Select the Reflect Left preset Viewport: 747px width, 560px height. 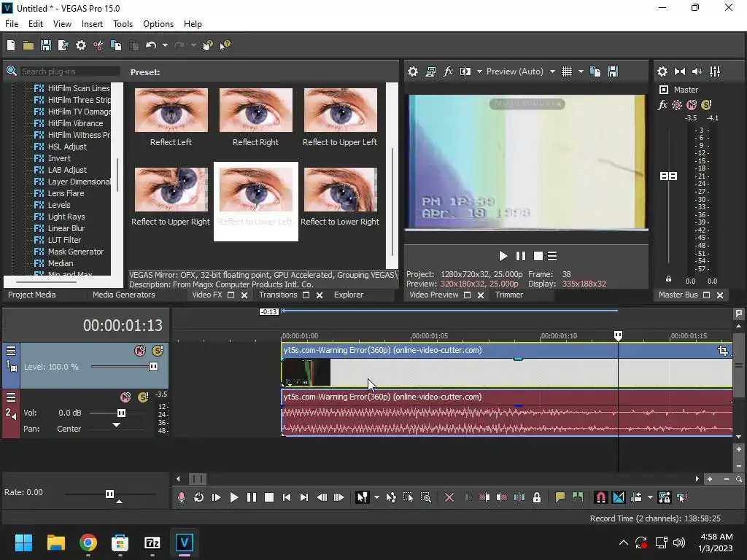(x=171, y=117)
